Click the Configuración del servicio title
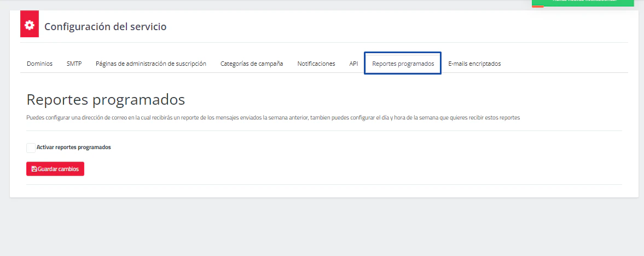Screen dimensions: 644x256 click(x=105, y=27)
